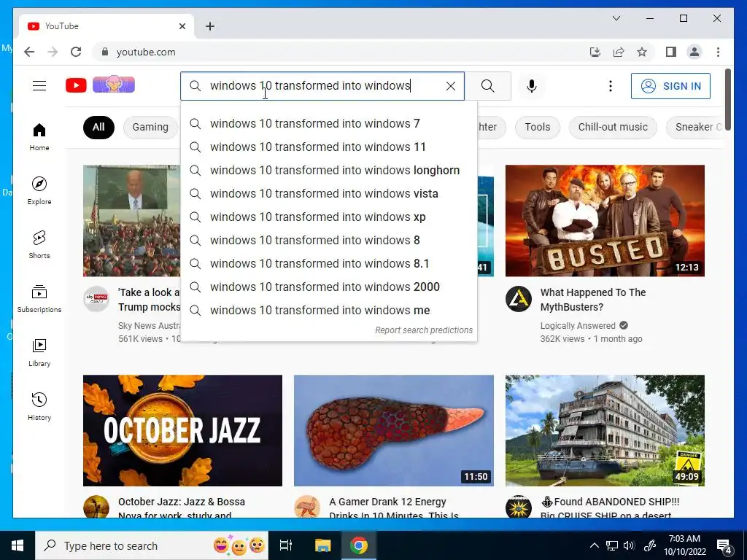Click the YouTube logo
The width and height of the screenshot is (747, 560).
point(76,85)
